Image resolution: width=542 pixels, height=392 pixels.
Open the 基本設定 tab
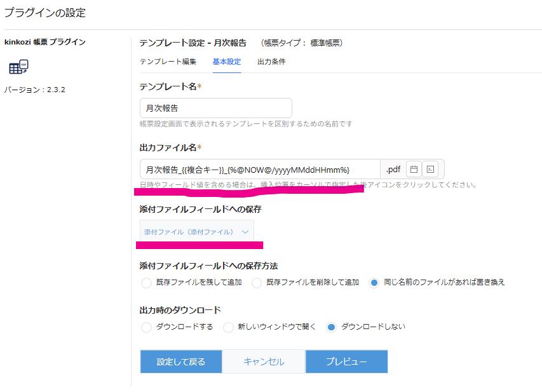pos(227,62)
